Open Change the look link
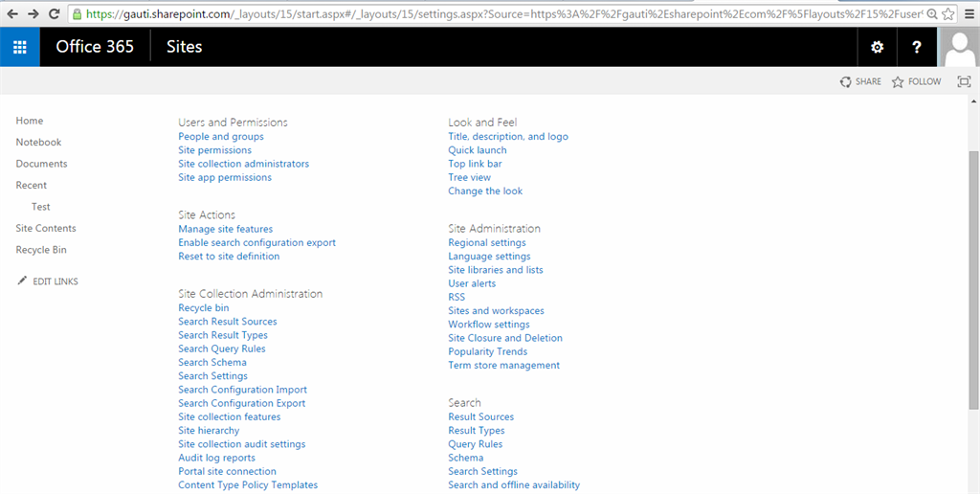Screen dimensions: 980x494 coord(485,191)
